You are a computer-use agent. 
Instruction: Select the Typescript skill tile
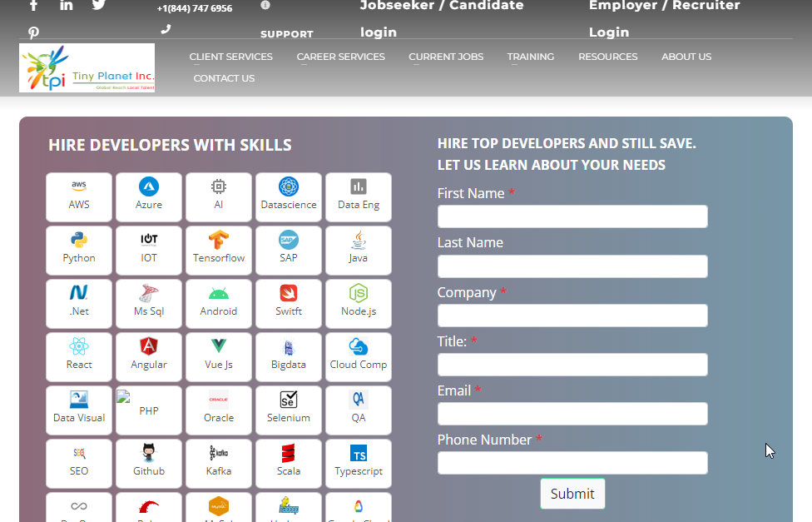click(359, 464)
